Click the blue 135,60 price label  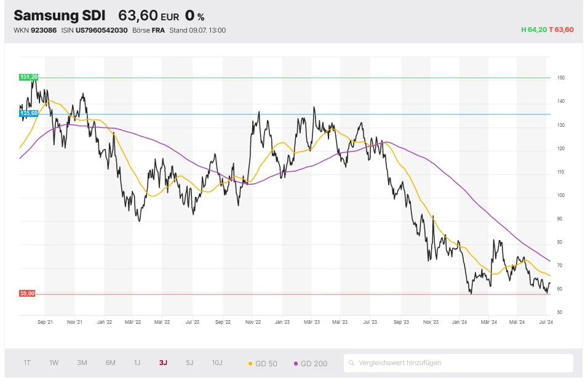[29, 113]
